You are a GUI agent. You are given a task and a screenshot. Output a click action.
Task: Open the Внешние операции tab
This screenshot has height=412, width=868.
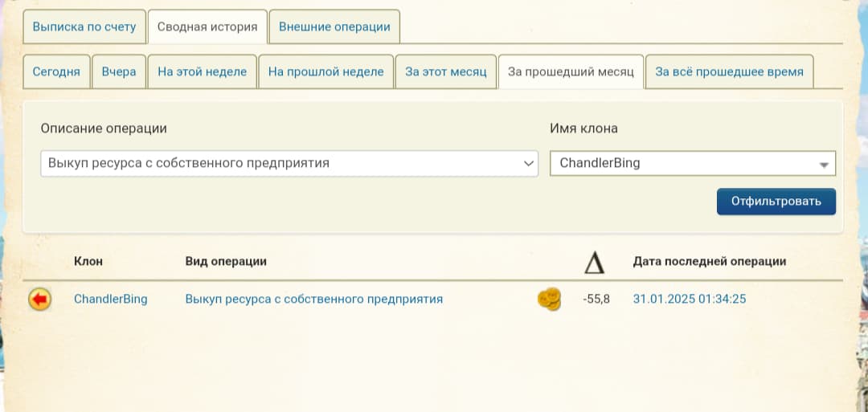tap(334, 27)
